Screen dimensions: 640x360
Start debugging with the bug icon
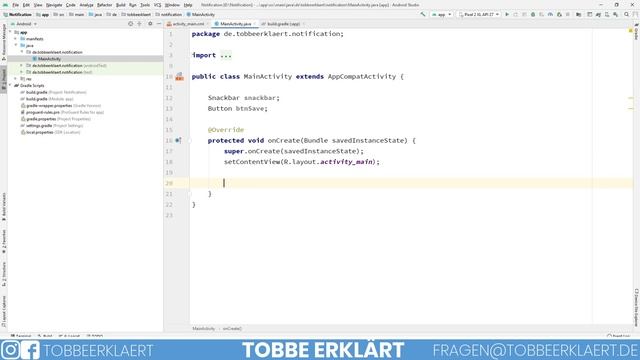[533, 14]
